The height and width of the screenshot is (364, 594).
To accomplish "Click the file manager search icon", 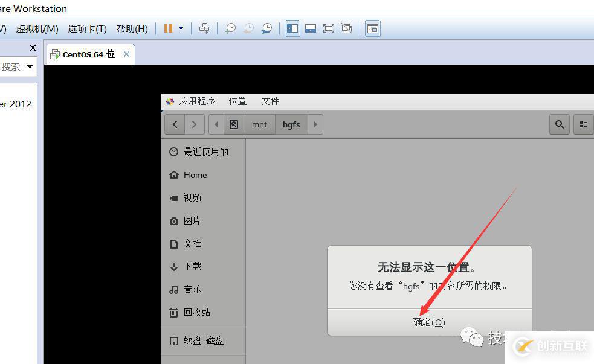I will click(559, 124).
